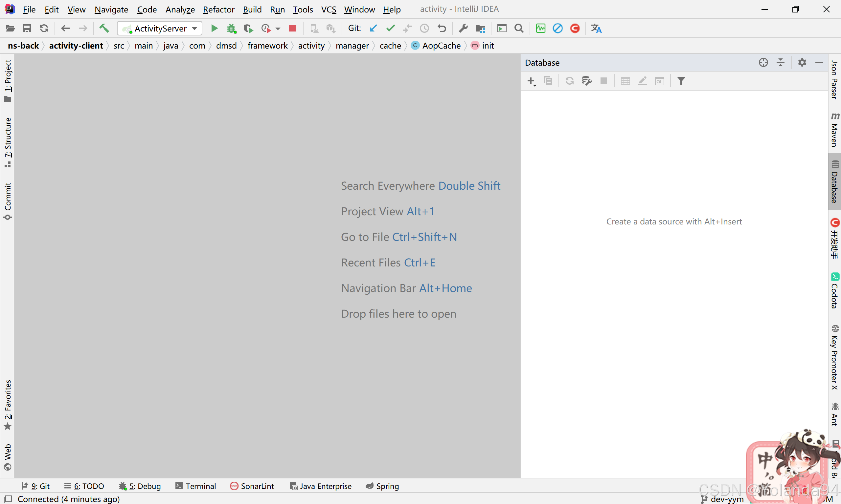The image size is (841, 504).
Task: Switch to the Terminal tool tab
Action: (x=196, y=486)
